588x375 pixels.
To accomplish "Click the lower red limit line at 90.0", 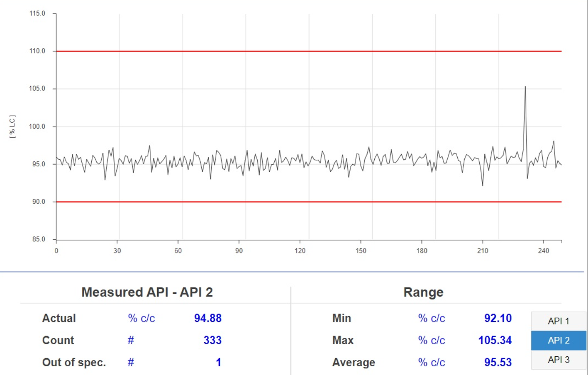I will 309,202.
